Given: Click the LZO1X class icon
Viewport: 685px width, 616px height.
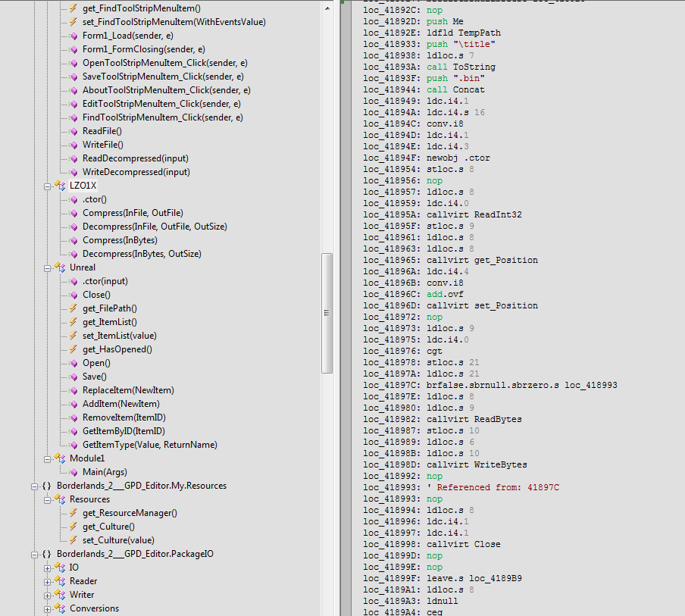Looking at the screenshot, I should pyautogui.click(x=61, y=186).
